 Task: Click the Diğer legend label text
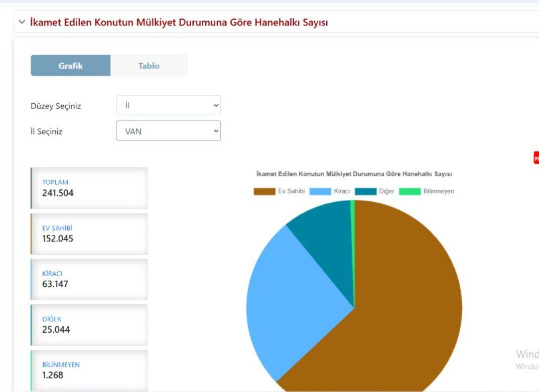[387, 191]
